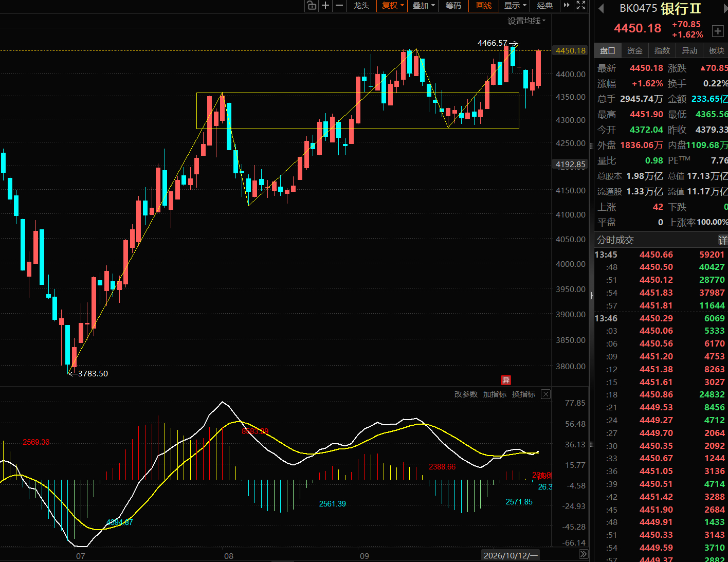Click the 13:45 trade row priced 4450.66
The width and height of the screenshot is (728, 562).
(x=661, y=255)
